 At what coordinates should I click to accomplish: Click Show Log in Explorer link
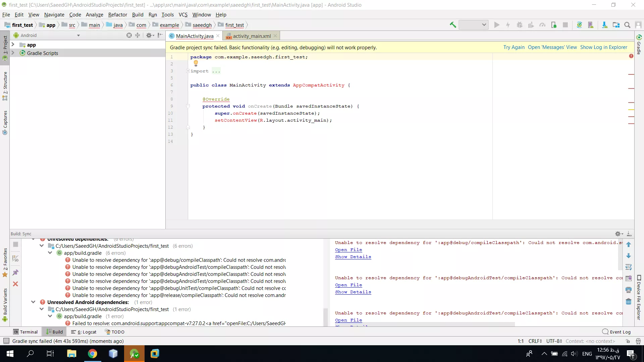pyautogui.click(x=603, y=47)
